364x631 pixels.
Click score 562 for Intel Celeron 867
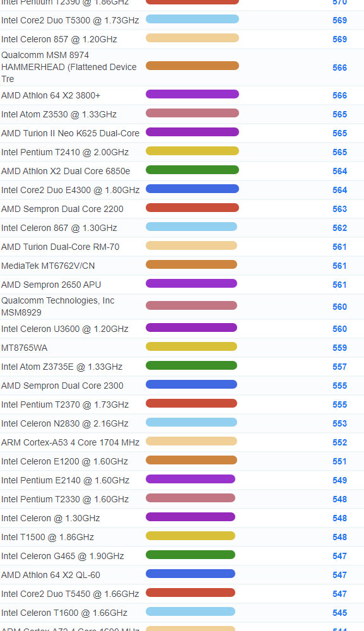tap(339, 228)
